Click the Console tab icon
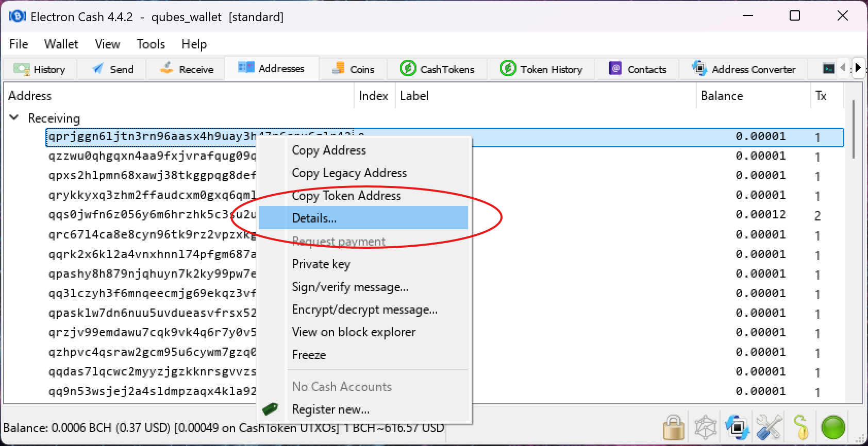Viewport: 868px width, 446px height. pos(829,68)
